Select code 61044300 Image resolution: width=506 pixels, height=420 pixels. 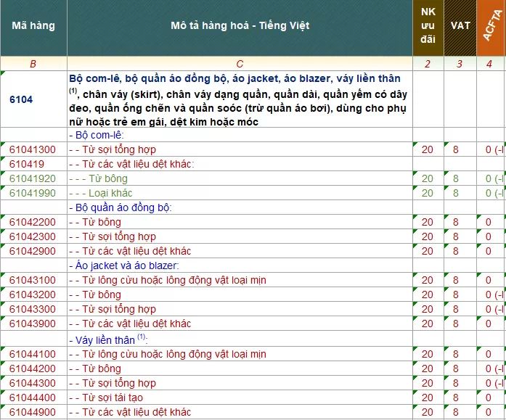[x=32, y=383]
